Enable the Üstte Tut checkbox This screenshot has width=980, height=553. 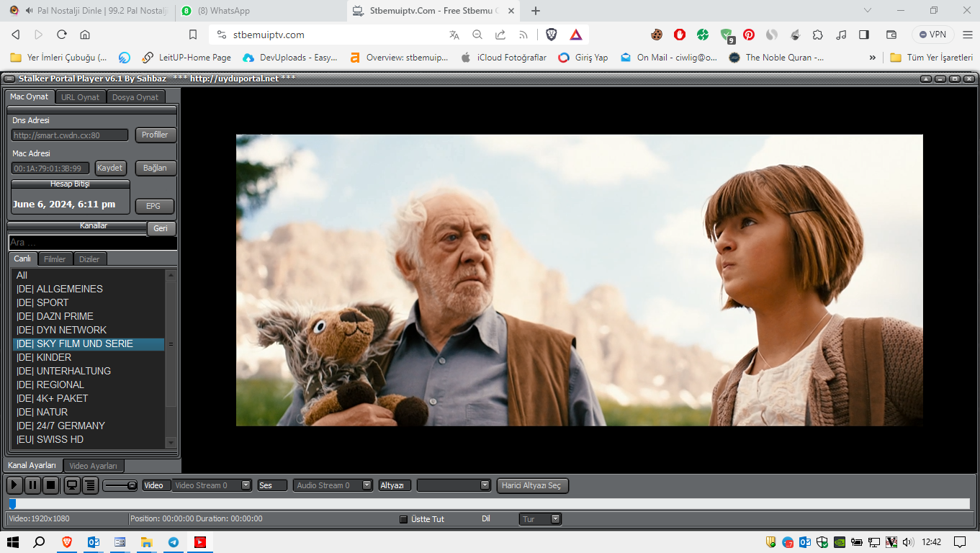[x=403, y=519]
